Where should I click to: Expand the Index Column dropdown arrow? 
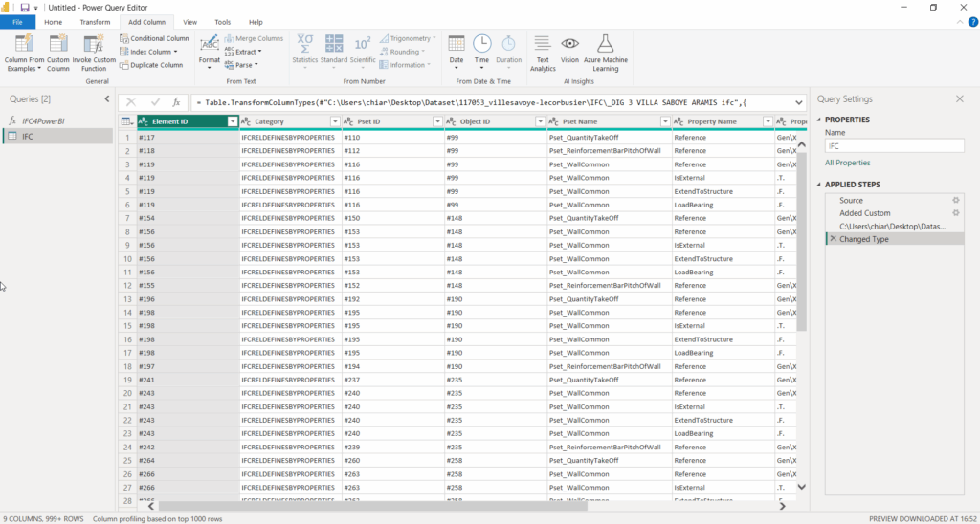tap(176, 52)
